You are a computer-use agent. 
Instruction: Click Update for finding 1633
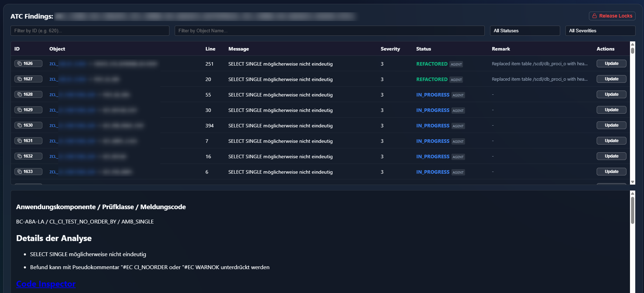[611, 172]
